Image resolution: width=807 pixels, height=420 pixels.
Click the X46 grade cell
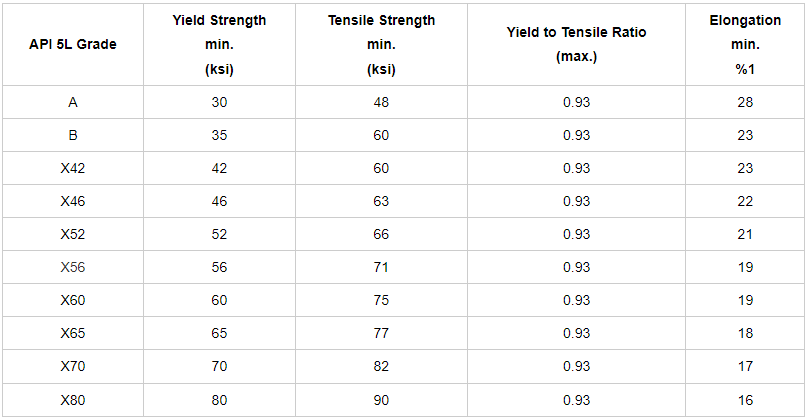pos(73,201)
